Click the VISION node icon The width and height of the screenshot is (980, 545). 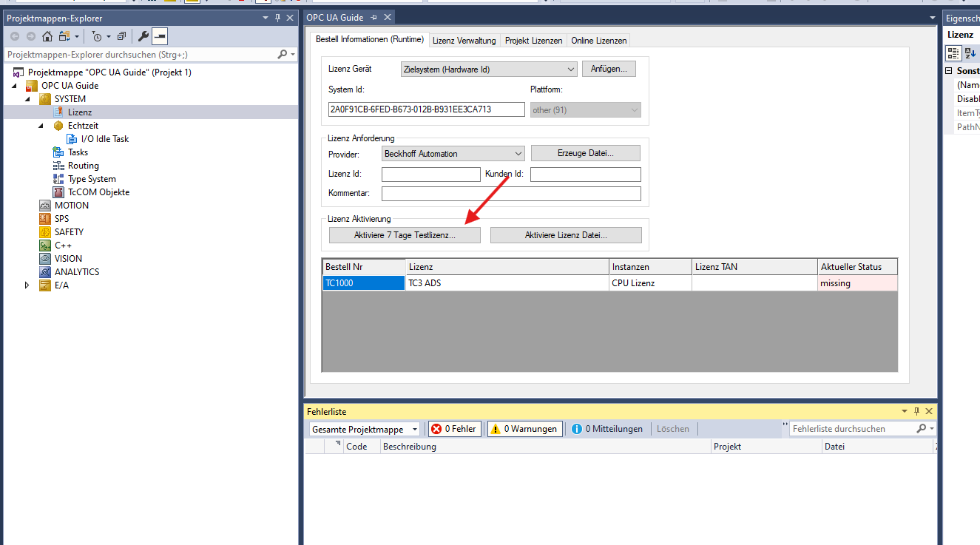45,259
